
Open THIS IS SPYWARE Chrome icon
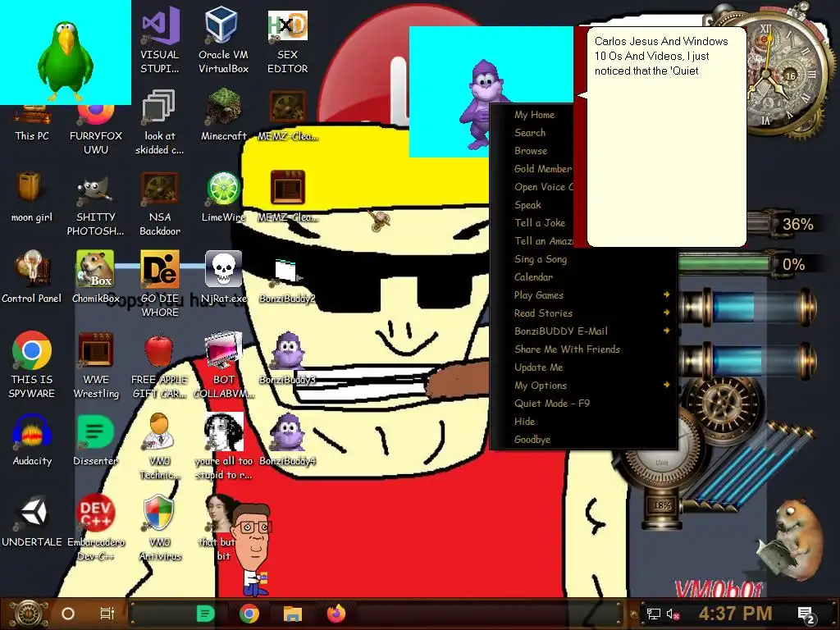pyautogui.click(x=32, y=364)
